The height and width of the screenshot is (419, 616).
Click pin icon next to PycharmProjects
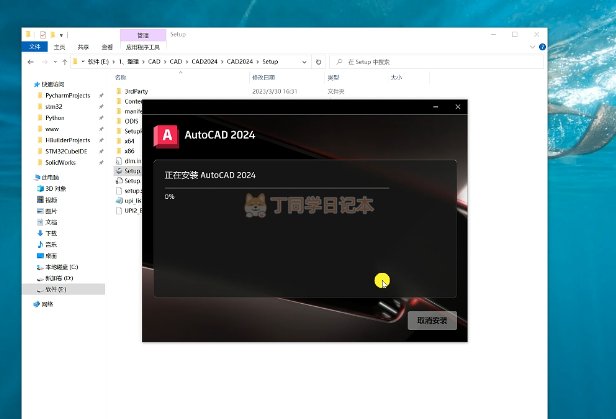click(x=101, y=95)
